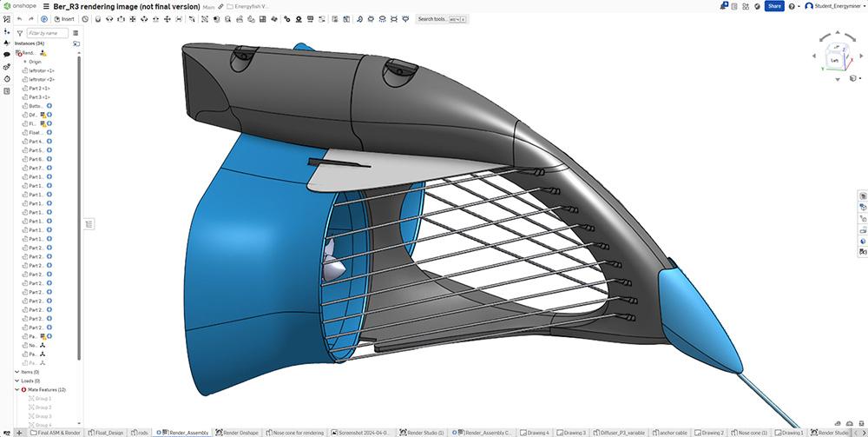
Task: Open the anchor cable tab
Action: (669, 433)
